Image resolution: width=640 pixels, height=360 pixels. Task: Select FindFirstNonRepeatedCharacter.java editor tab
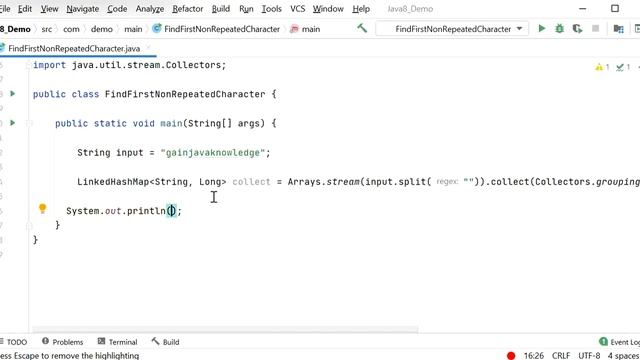click(74, 49)
